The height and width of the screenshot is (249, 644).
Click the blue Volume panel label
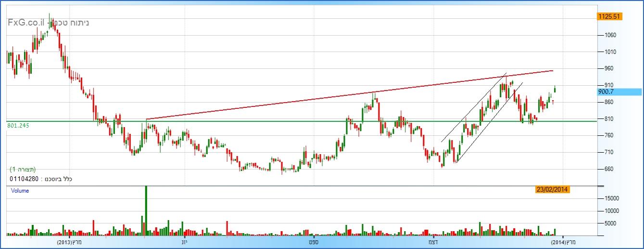[x=20, y=191]
